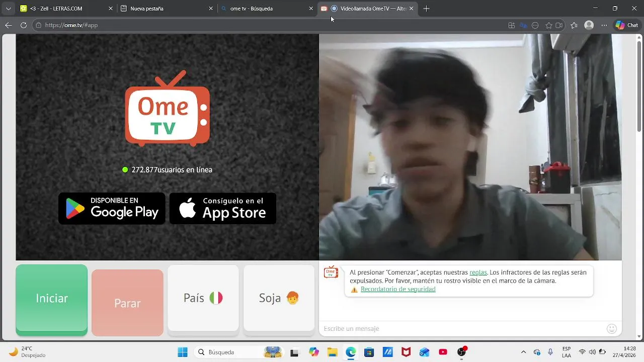Open the favorites list icon

pyautogui.click(x=574, y=25)
